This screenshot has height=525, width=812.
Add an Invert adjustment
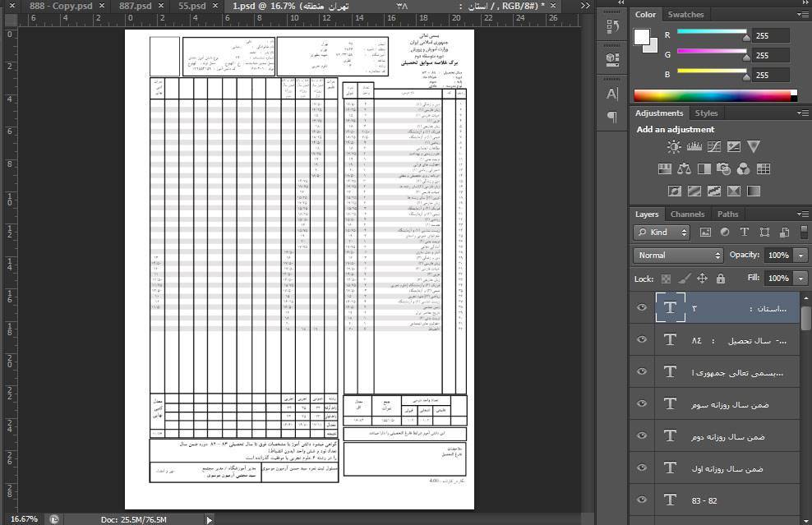(674, 191)
